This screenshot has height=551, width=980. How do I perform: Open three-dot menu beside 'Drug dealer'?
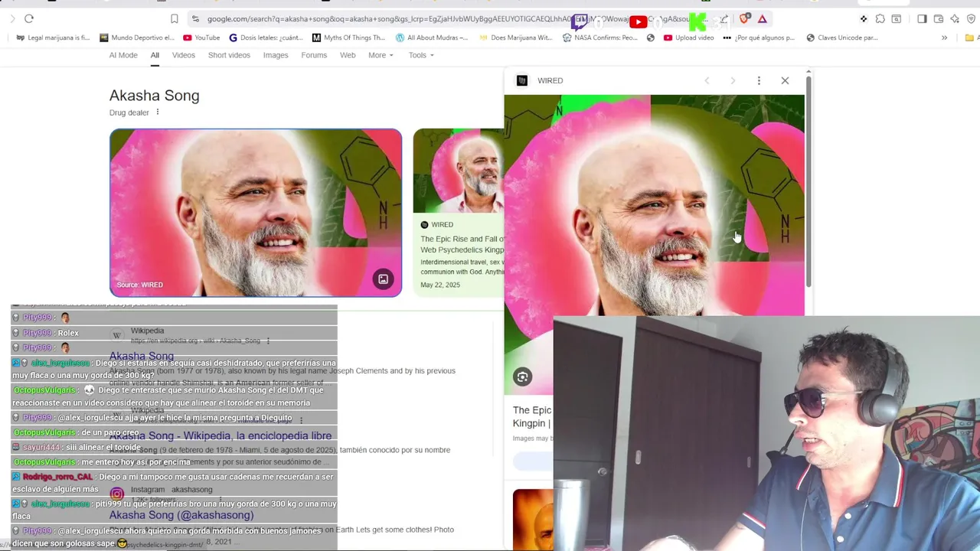pos(158,112)
